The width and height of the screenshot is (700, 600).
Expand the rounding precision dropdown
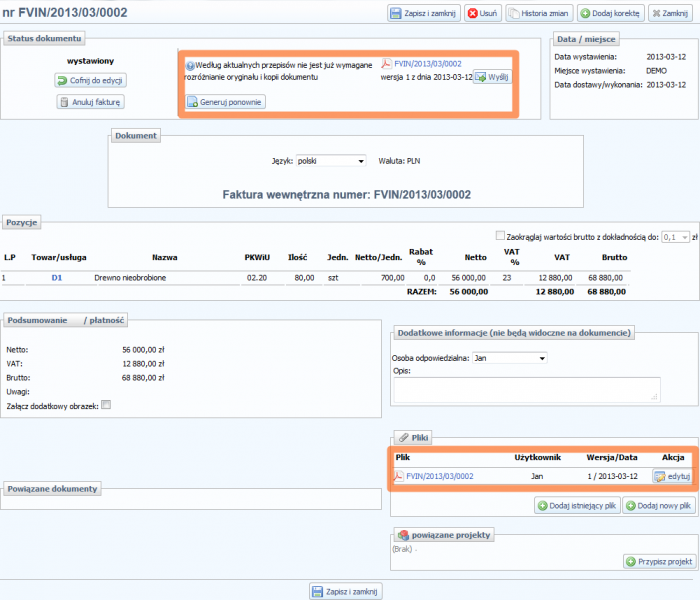point(677,237)
